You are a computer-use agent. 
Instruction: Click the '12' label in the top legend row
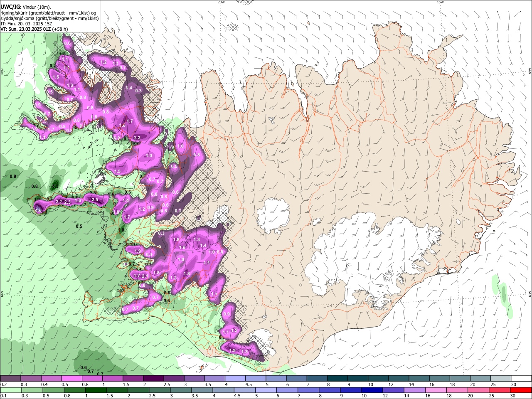(x=391, y=385)
